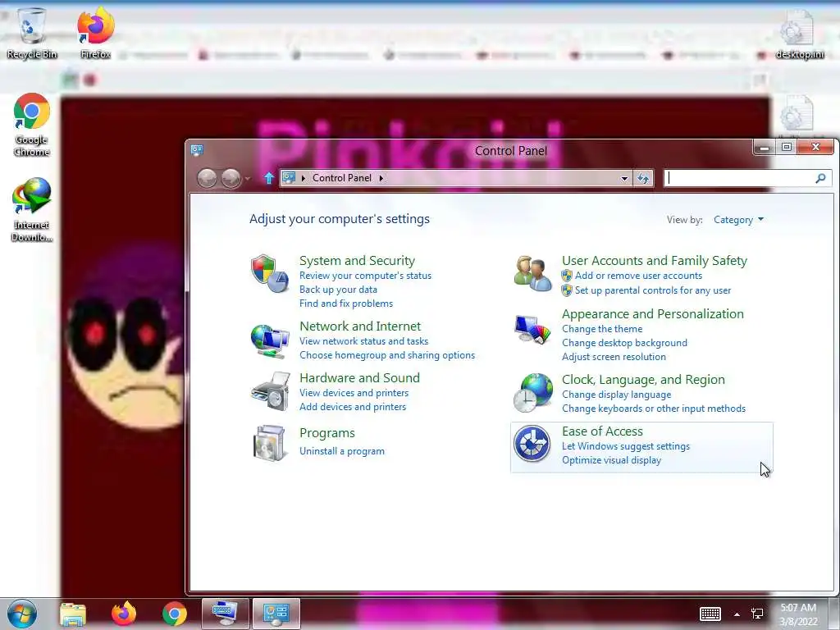Click the taskbar clock showing 5:07 AM
Screen dimensions: 840x630
[798, 614]
